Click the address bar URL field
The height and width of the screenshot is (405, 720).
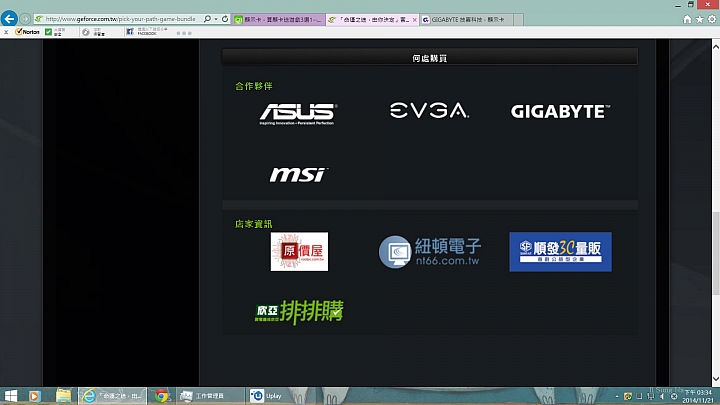click(x=120, y=19)
